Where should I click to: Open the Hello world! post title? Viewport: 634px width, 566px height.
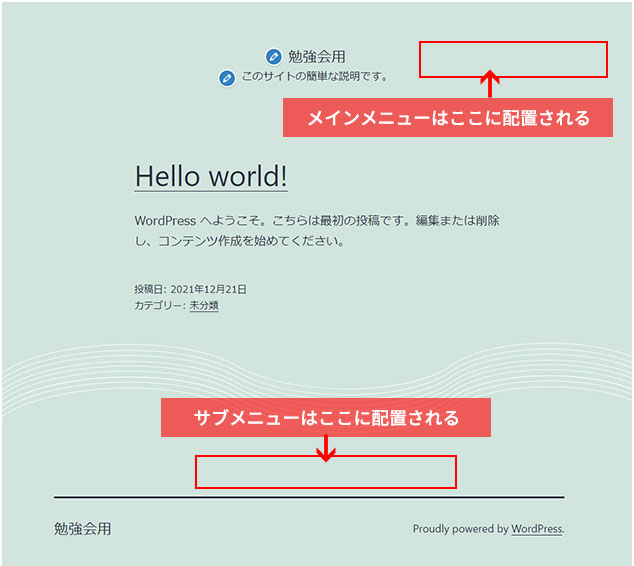pyautogui.click(x=211, y=177)
